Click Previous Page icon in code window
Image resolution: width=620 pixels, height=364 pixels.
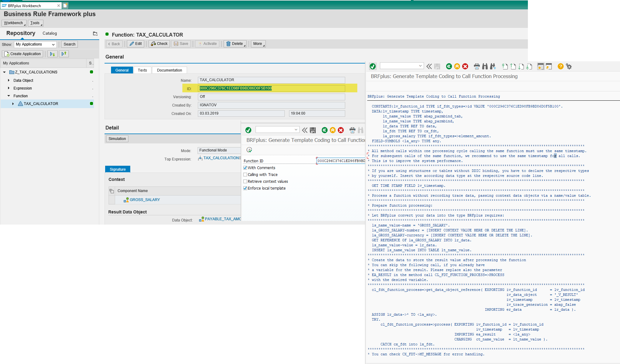tap(513, 66)
